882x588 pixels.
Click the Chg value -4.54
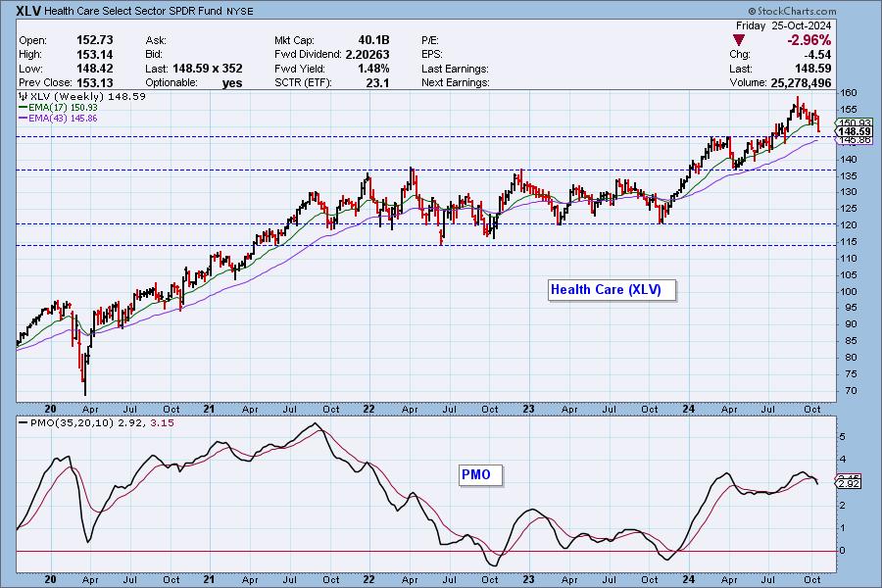click(x=816, y=55)
